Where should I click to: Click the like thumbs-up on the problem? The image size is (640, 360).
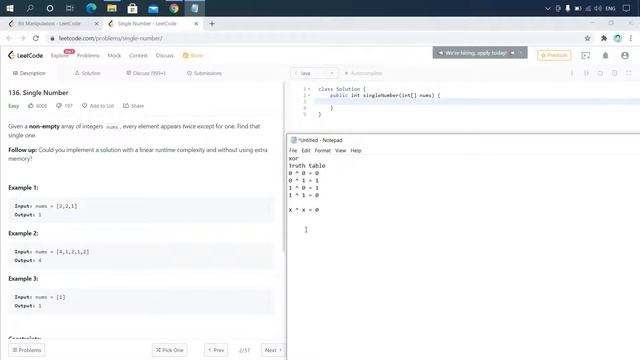click(x=31, y=106)
